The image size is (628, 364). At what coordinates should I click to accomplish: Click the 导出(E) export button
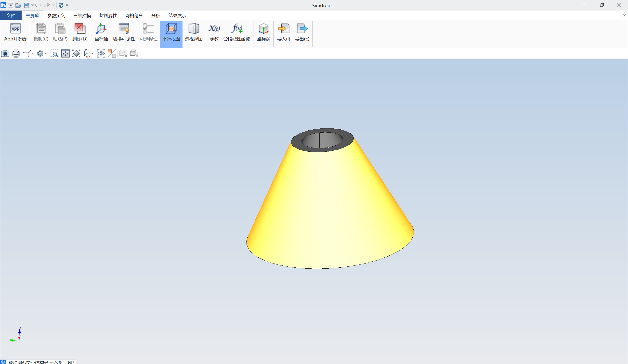coord(302,33)
